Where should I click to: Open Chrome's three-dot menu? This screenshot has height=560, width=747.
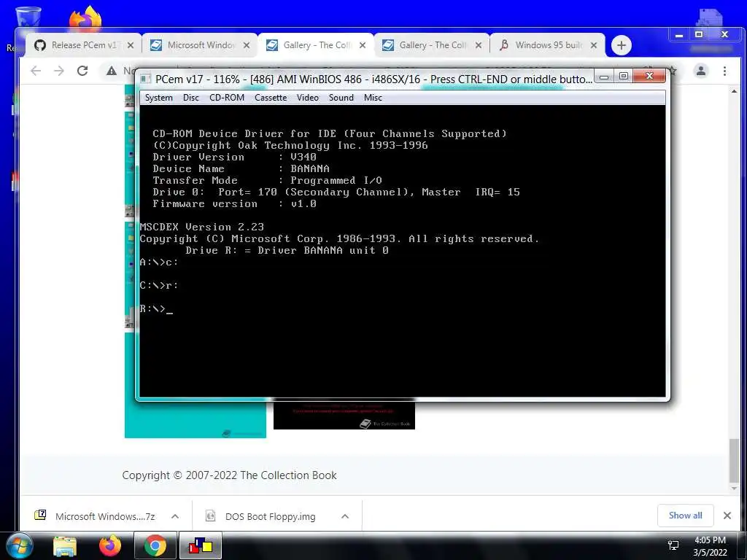724,71
